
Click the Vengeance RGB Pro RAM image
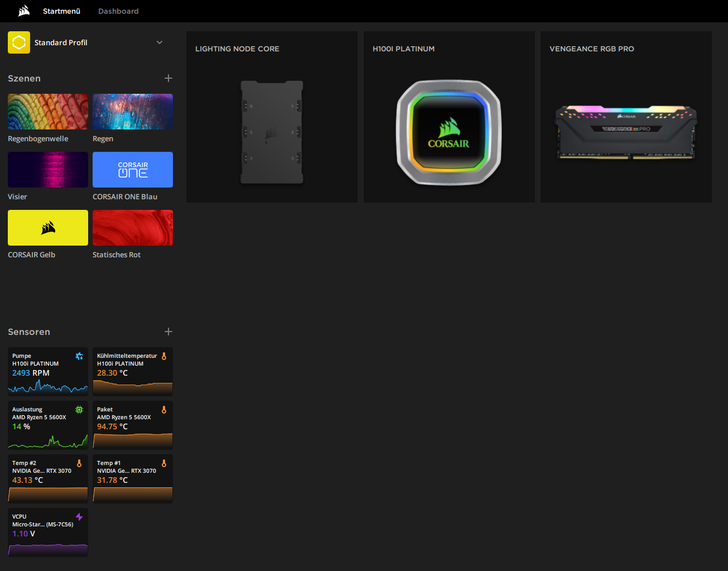[626, 132]
